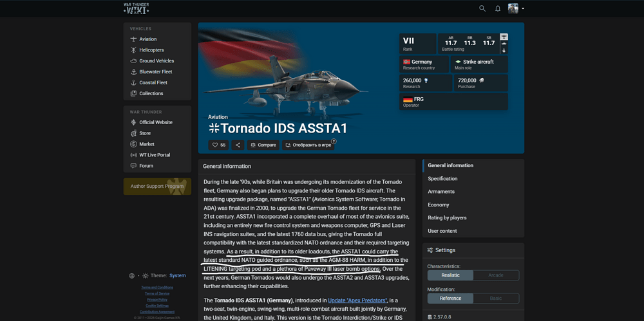Viewport: 644px width, 321px height.
Task: Open Bluewater Fleet section
Action: coord(156,72)
